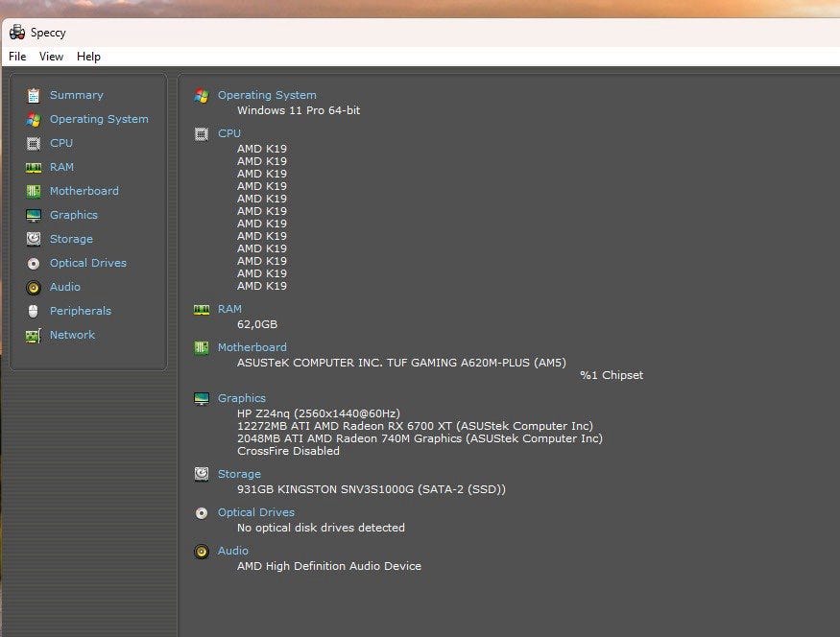840x637 pixels.
Task: Click the Storage heading in summary panel
Action: pyautogui.click(x=239, y=474)
